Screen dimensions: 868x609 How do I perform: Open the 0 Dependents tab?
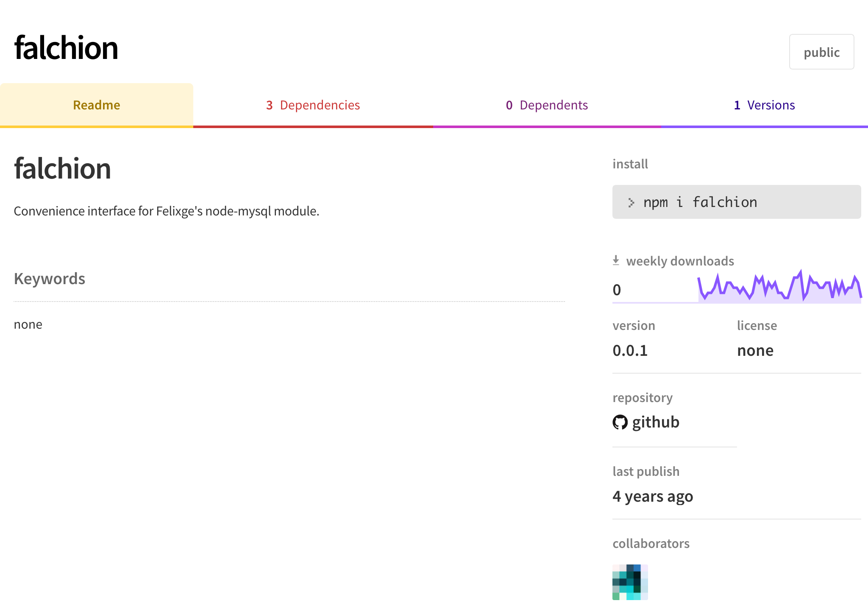coord(547,105)
